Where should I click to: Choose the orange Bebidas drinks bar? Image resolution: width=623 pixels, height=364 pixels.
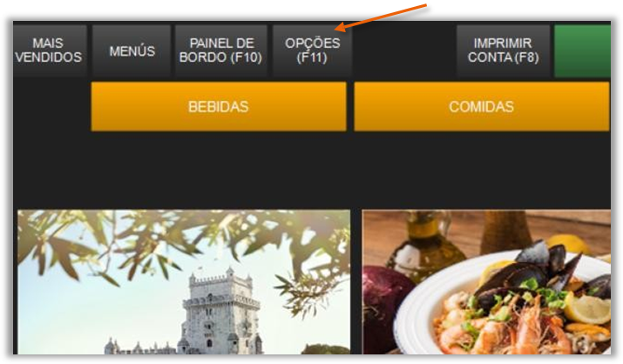219,106
